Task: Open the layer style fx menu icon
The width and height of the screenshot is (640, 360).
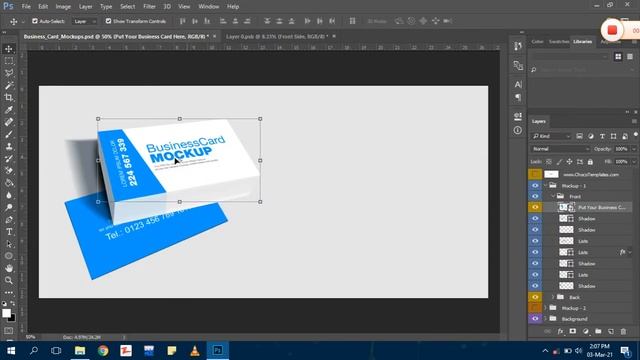Action: pos(560,331)
